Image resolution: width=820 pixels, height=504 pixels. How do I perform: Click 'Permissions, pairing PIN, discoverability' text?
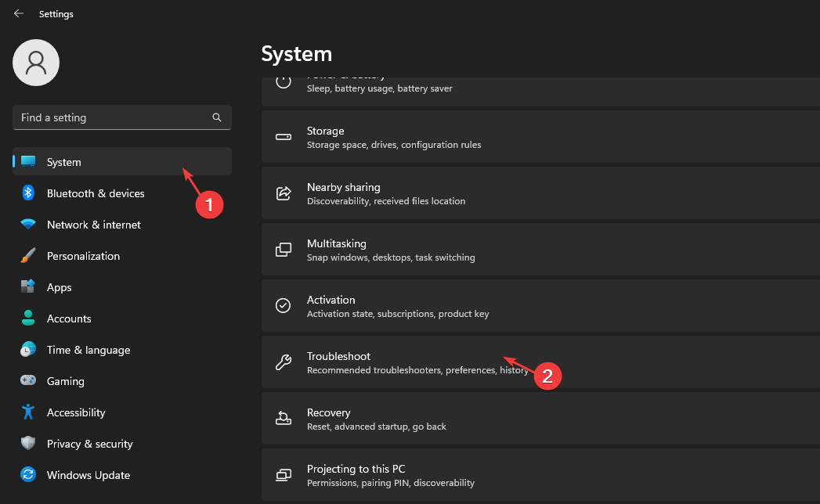[391, 483]
